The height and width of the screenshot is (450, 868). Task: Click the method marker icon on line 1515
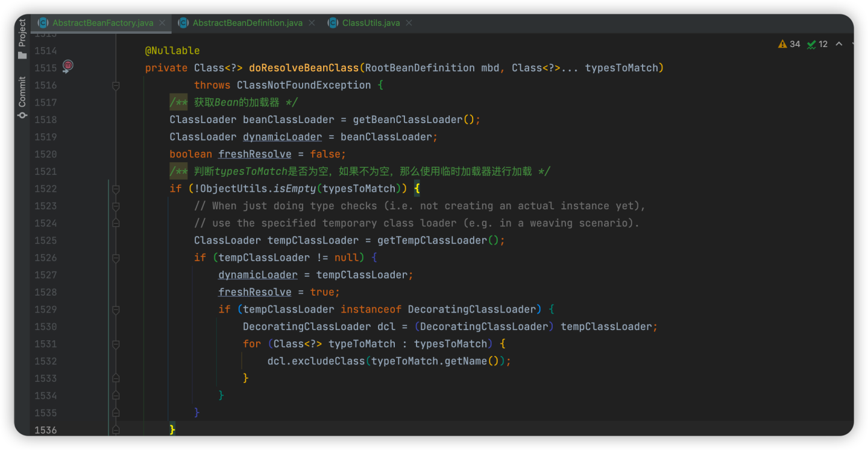68,65
